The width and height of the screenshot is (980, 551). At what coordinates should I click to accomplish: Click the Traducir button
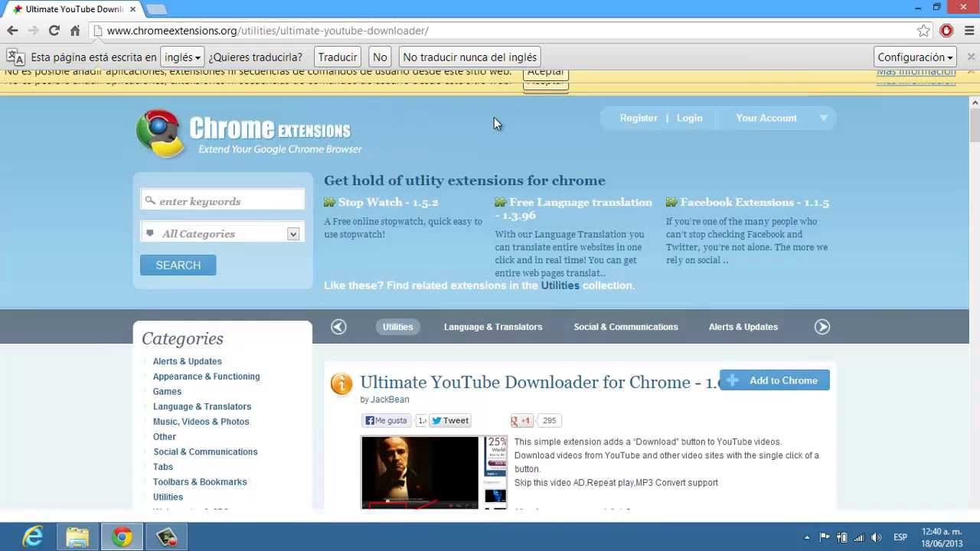tap(338, 57)
